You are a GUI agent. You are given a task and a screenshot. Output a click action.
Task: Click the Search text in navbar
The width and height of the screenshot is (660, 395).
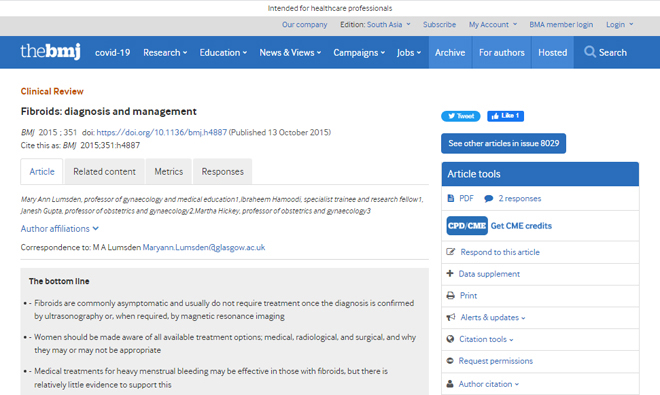coord(613,53)
